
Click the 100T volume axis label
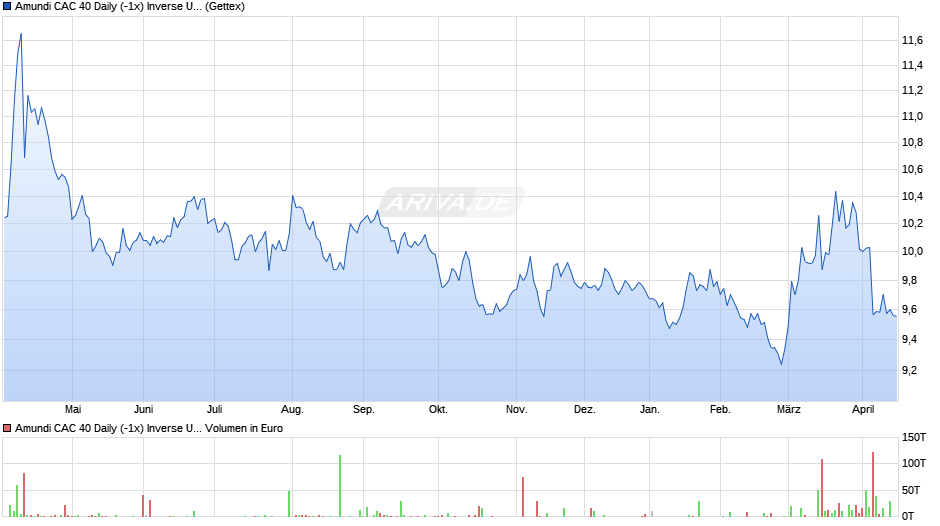coord(914,463)
